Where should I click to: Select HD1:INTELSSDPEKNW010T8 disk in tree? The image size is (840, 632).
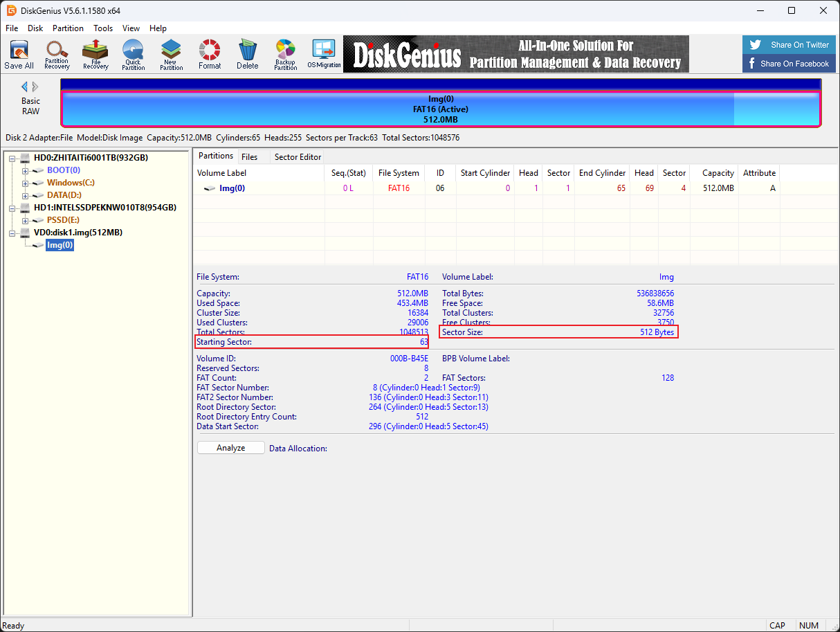point(104,208)
